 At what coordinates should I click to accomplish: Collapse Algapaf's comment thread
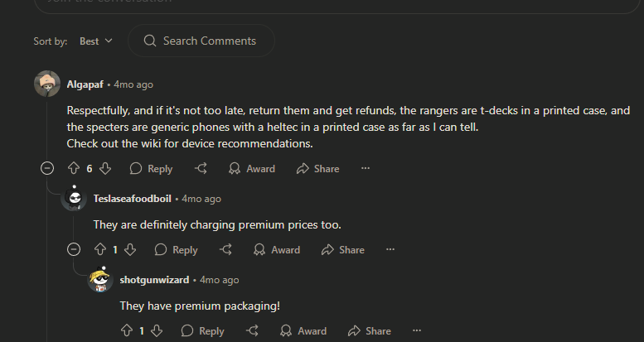click(x=47, y=168)
